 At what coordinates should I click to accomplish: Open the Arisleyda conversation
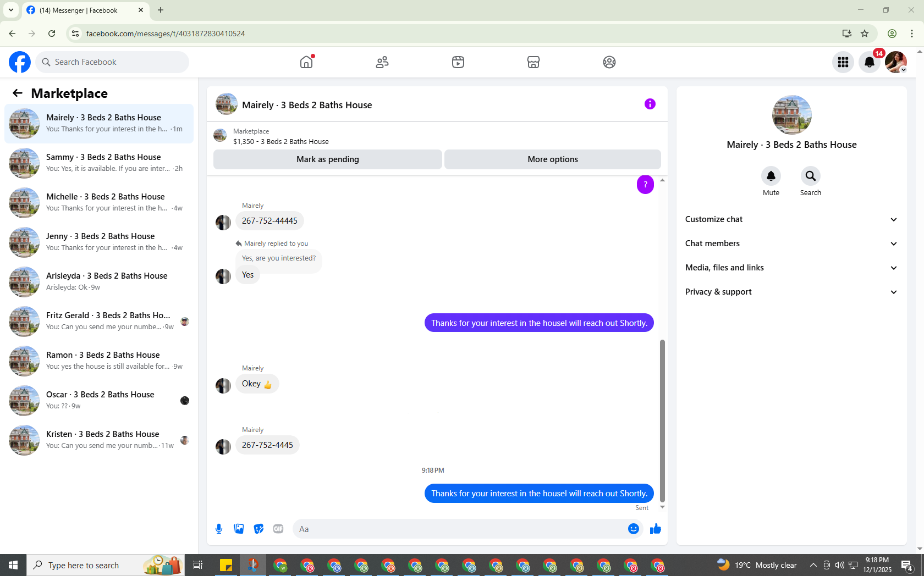[99, 282]
